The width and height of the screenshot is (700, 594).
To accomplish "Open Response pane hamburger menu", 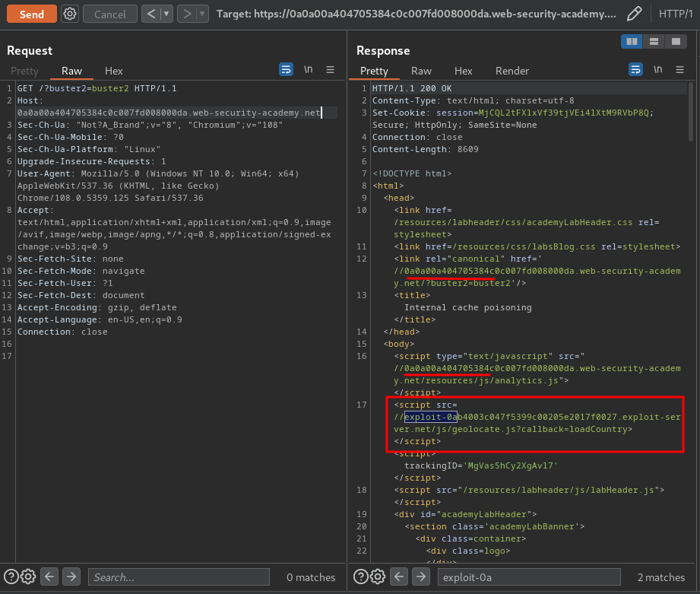I will [680, 70].
